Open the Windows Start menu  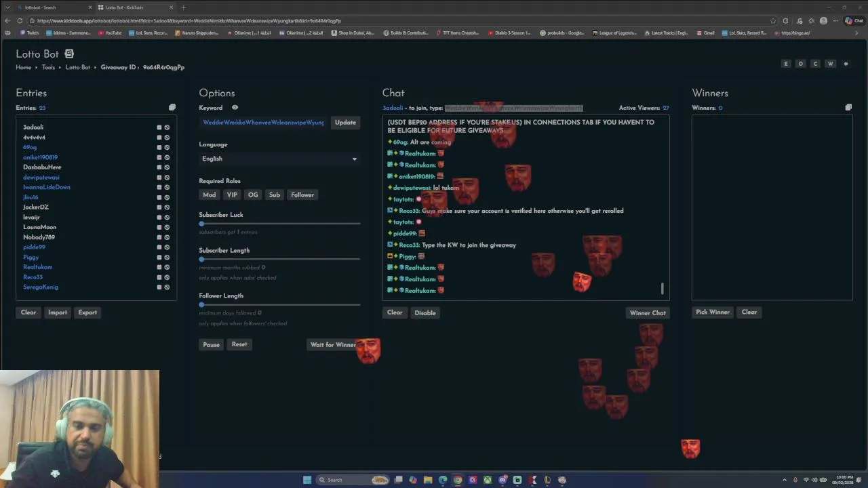pyautogui.click(x=307, y=480)
